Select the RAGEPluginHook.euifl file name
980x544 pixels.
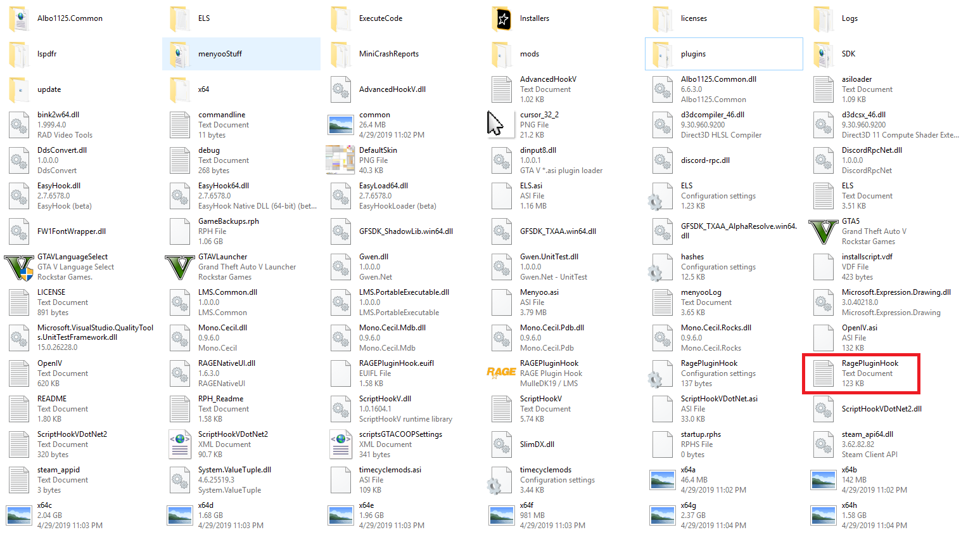point(397,363)
